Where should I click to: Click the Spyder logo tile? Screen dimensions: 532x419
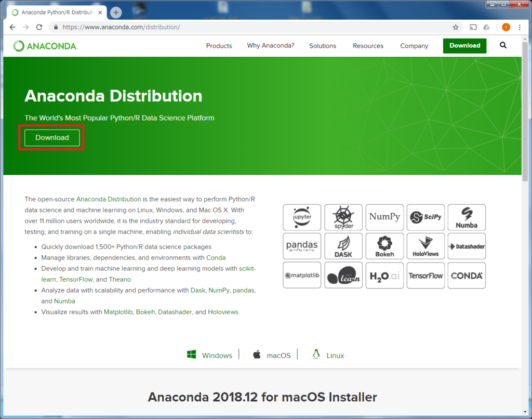343,217
